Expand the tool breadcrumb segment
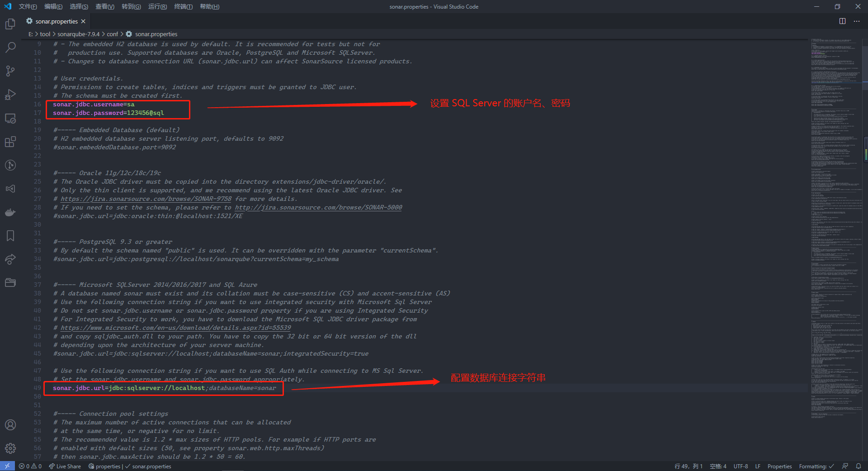Viewport: 868px width, 471px height. (x=45, y=34)
